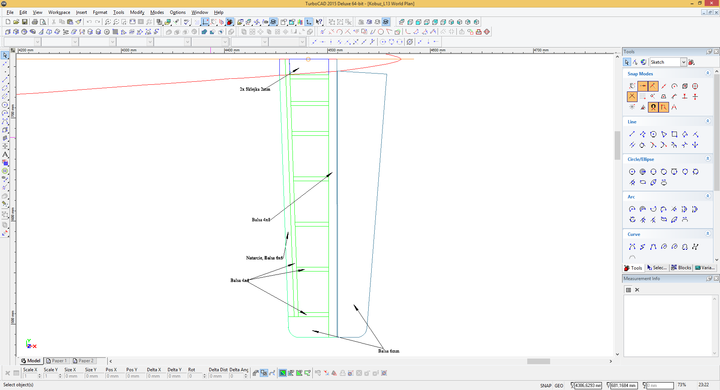
Task: Switch to the Paper 2 tab
Action: (x=84, y=361)
